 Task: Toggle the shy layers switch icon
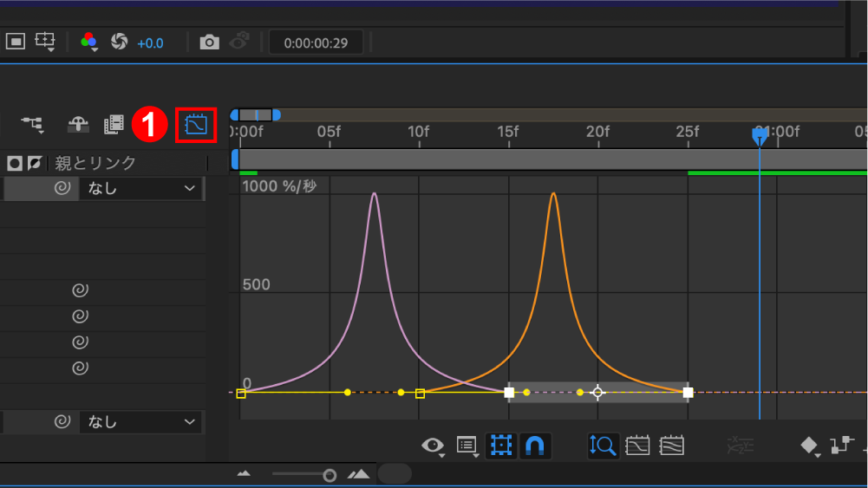pyautogui.click(x=78, y=124)
